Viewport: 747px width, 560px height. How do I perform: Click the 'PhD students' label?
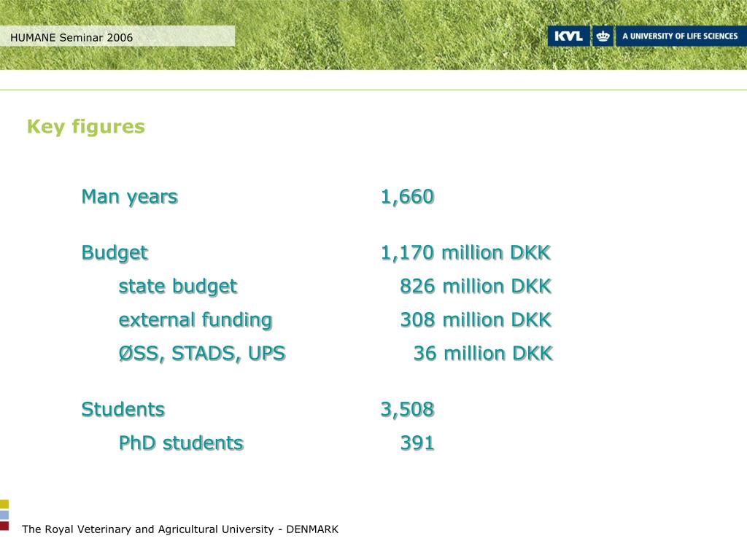pos(181,443)
